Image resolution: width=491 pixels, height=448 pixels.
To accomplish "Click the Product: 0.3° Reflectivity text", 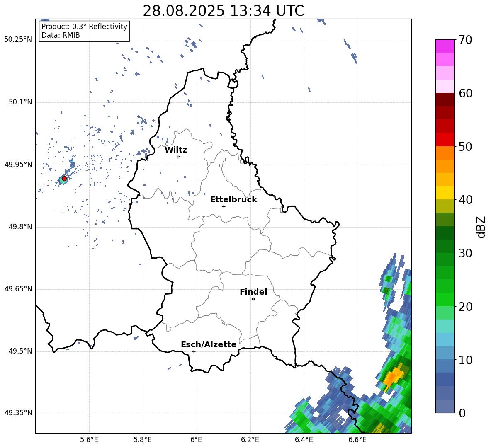I will click(84, 26).
